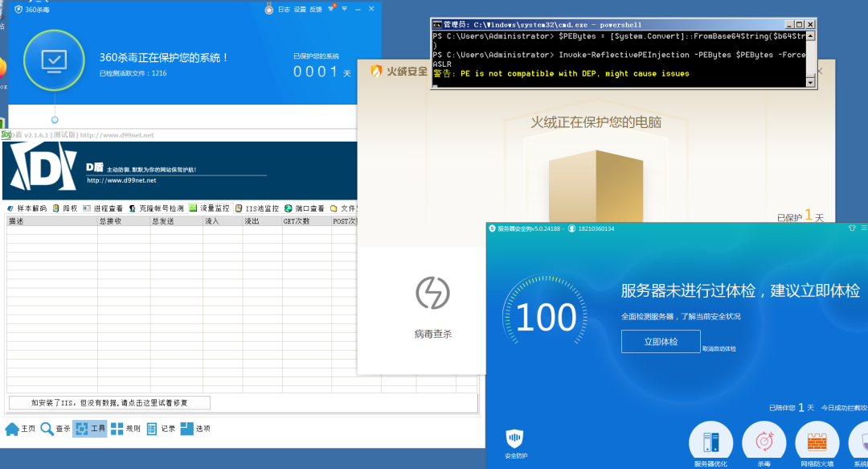The height and width of the screenshot is (469, 868).
Task: Click the 立即体检 button in 服务器安全狗
Action: (x=661, y=342)
